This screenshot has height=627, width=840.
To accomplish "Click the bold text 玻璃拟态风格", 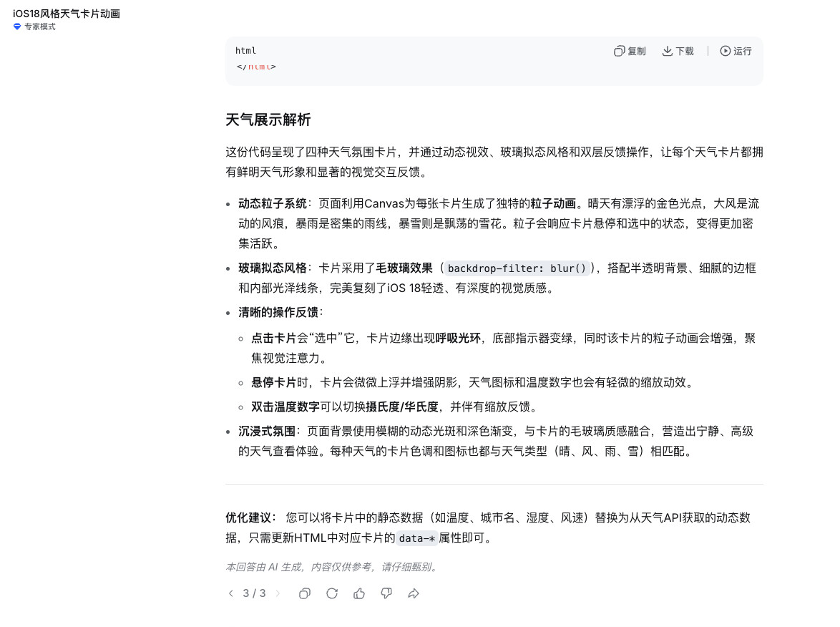I will click(x=272, y=268).
